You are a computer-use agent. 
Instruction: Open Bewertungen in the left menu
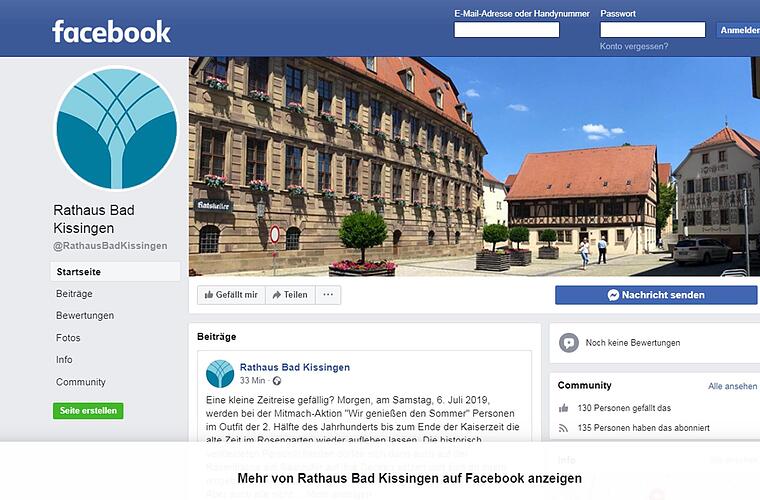tap(85, 315)
